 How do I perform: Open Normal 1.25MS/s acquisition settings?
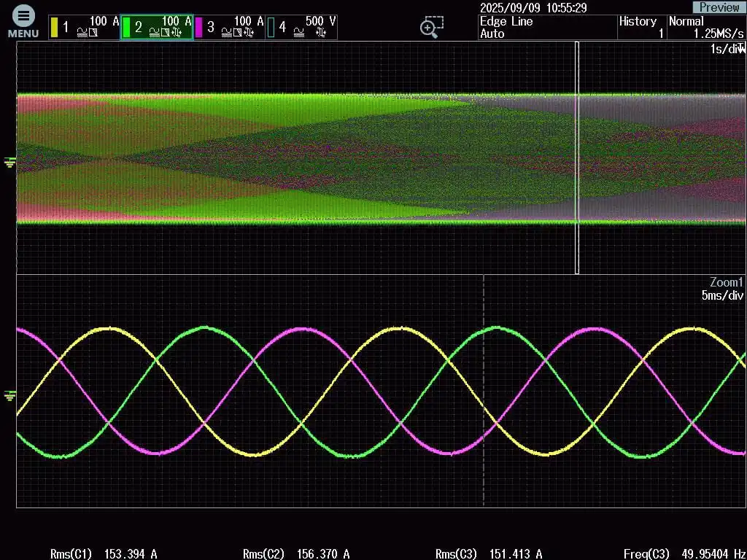[706, 27]
